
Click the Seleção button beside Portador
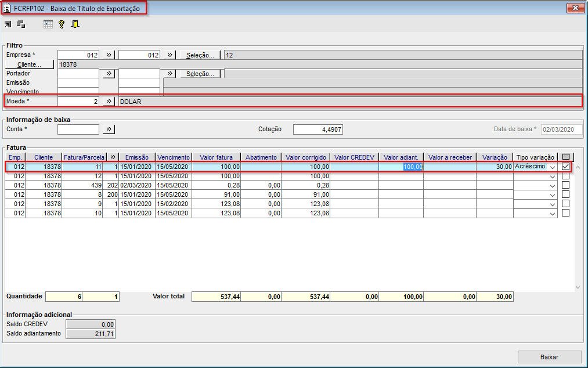tap(200, 74)
